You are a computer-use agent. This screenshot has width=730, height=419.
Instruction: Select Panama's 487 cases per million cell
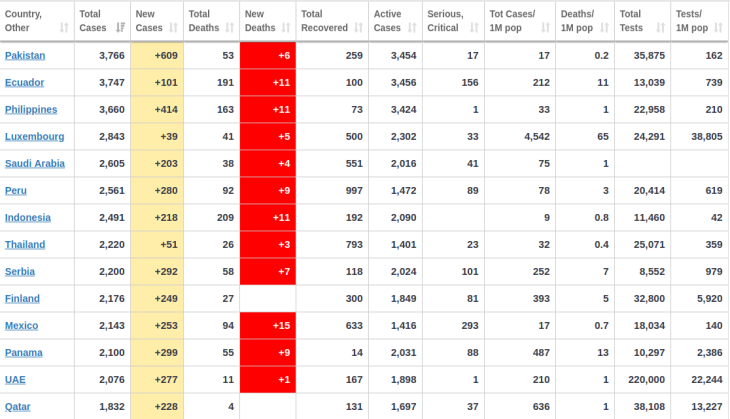point(520,352)
